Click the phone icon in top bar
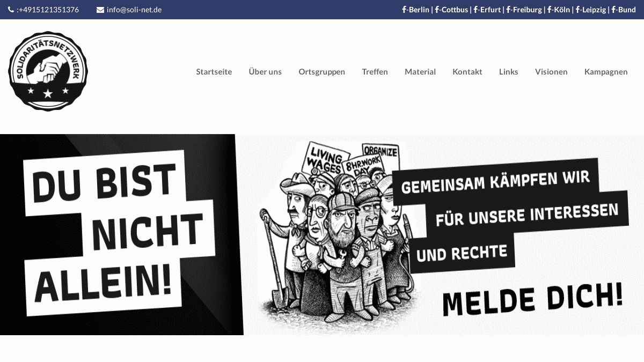This screenshot has width=644, height=362. click(11, 10)
